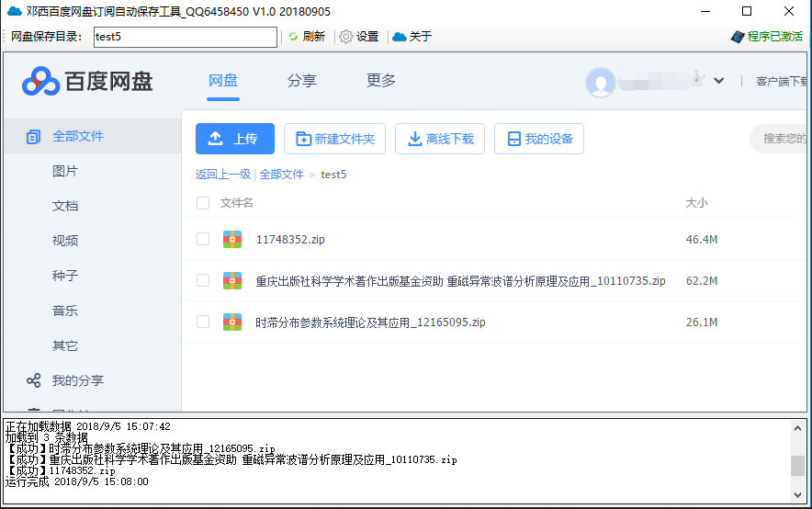Select 种子 in the sidebar

pyautogui.click(x=65, y=276)
